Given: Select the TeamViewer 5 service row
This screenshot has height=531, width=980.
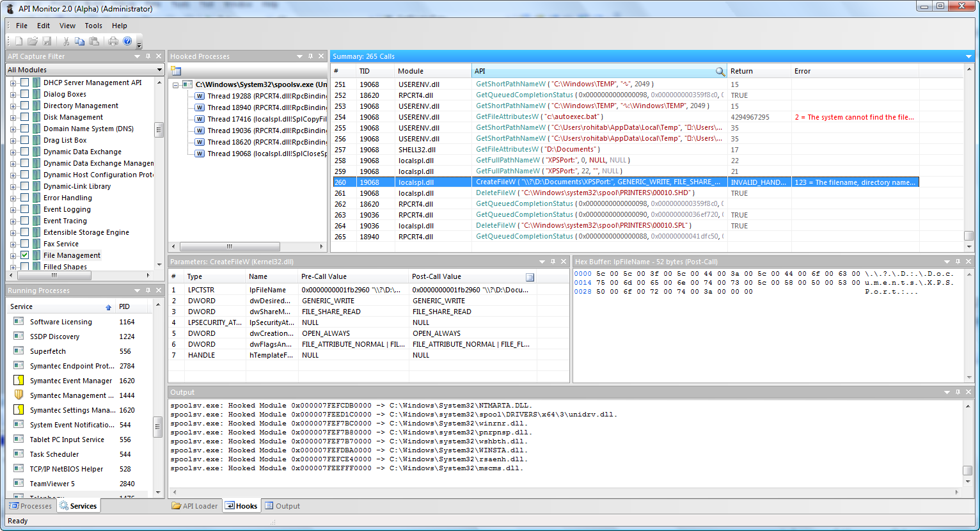Looking at the screenshot, I should click(x=80, y=484).
